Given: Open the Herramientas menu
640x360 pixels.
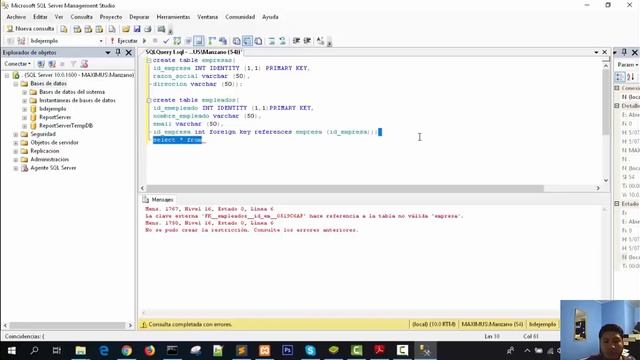Looking at the screenshot, I should pos(173,17).
